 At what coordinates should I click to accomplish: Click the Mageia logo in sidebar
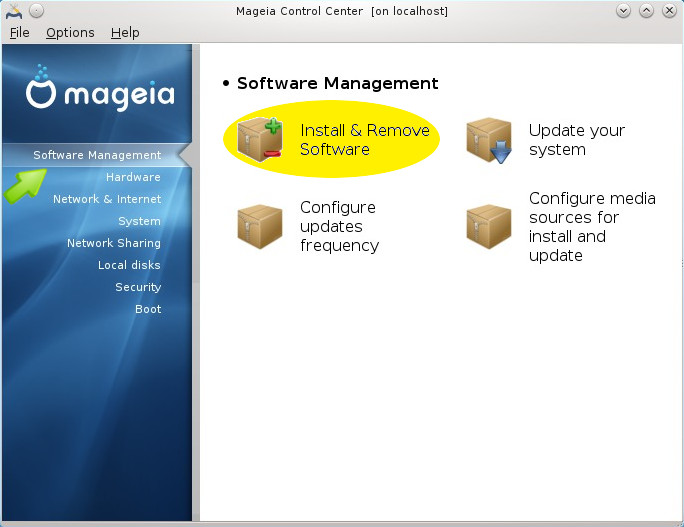click(x=100, y=88)
